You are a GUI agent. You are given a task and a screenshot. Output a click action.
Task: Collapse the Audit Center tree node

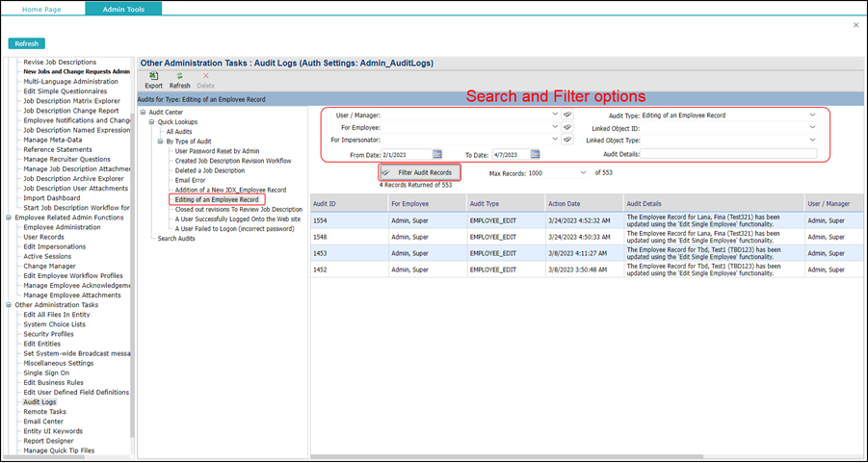(x=144, y=113)
